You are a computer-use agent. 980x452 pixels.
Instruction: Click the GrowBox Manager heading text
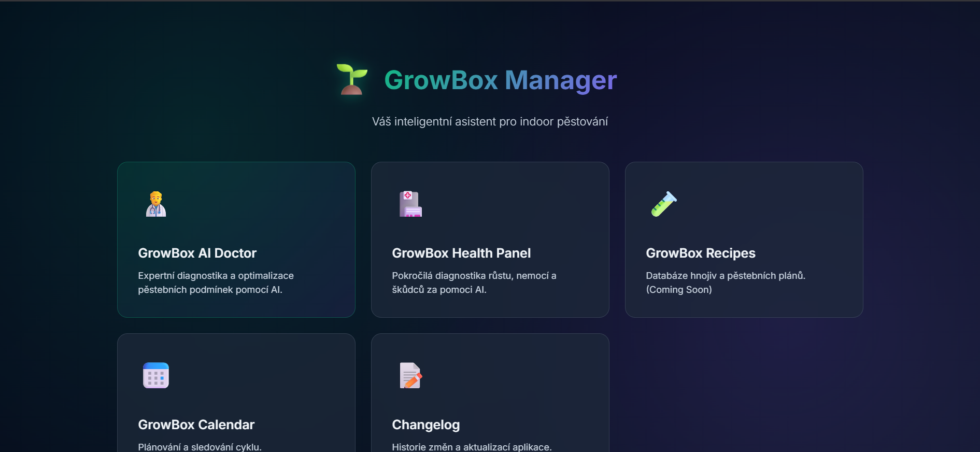pos(501,80)
